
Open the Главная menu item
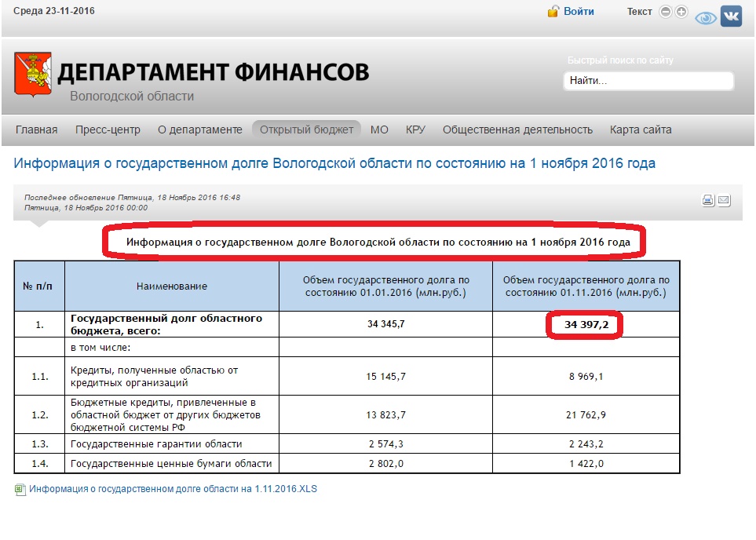coord(37,130)
